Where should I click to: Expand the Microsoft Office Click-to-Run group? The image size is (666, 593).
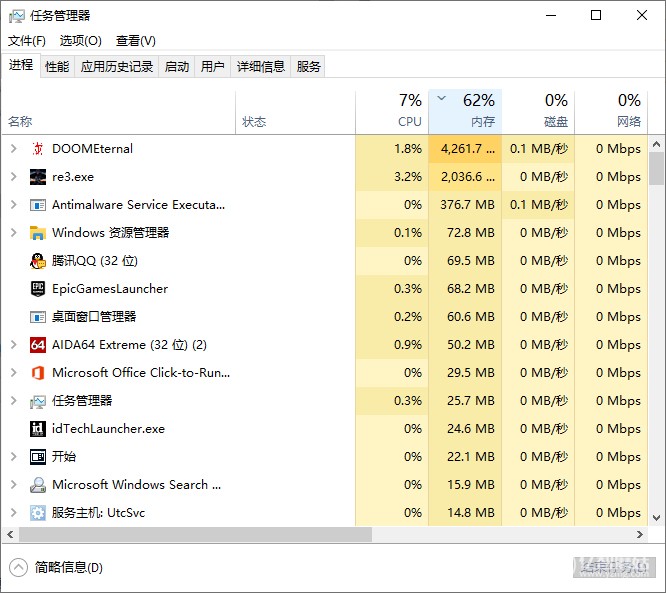pyautogui.click(x=14, y=373)
